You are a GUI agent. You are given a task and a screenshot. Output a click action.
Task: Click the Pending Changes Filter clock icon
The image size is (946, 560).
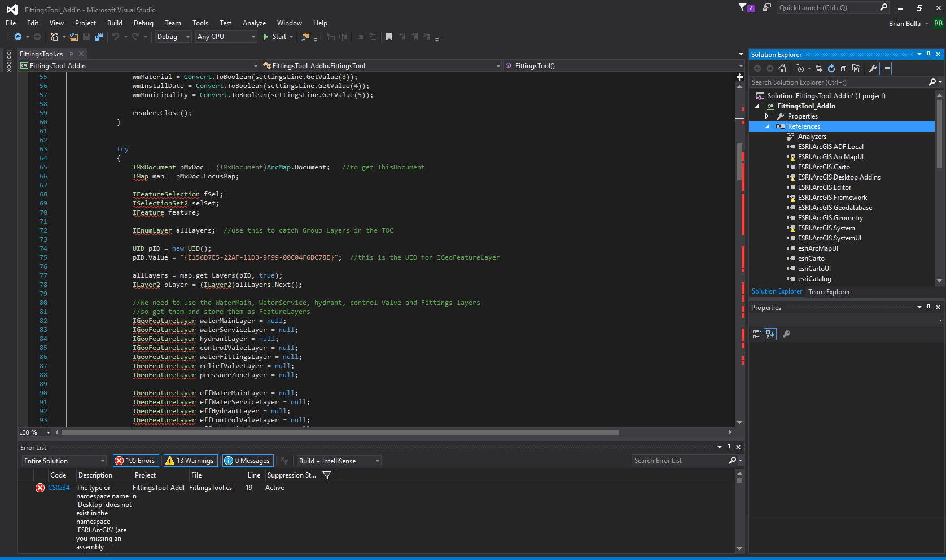coord(800,68)
